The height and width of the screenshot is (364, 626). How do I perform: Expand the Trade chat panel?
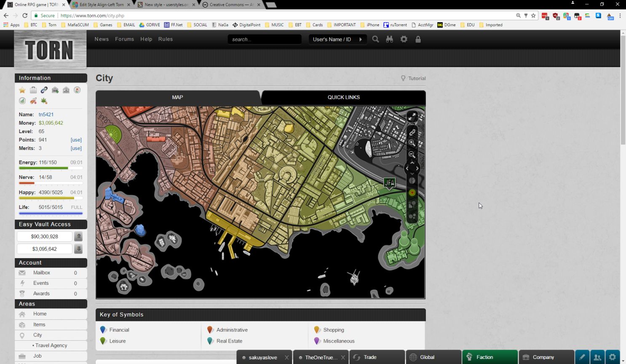pos(377,357)
